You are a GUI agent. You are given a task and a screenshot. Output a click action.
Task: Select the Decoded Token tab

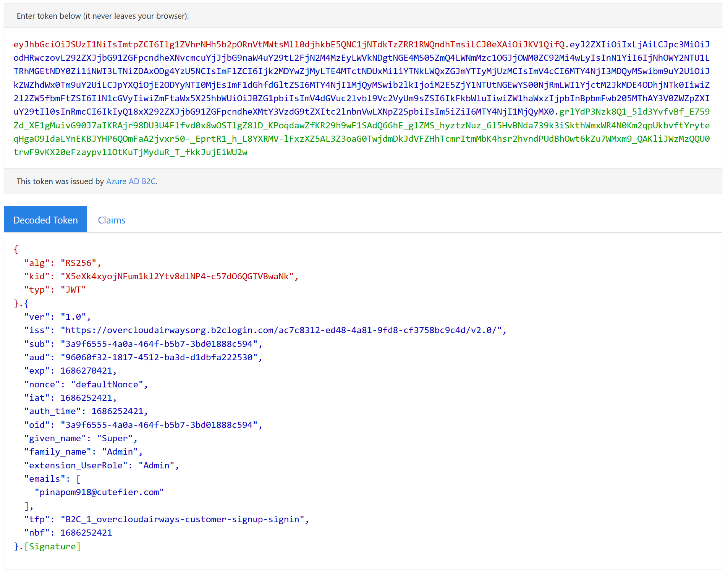click(45, 220)
